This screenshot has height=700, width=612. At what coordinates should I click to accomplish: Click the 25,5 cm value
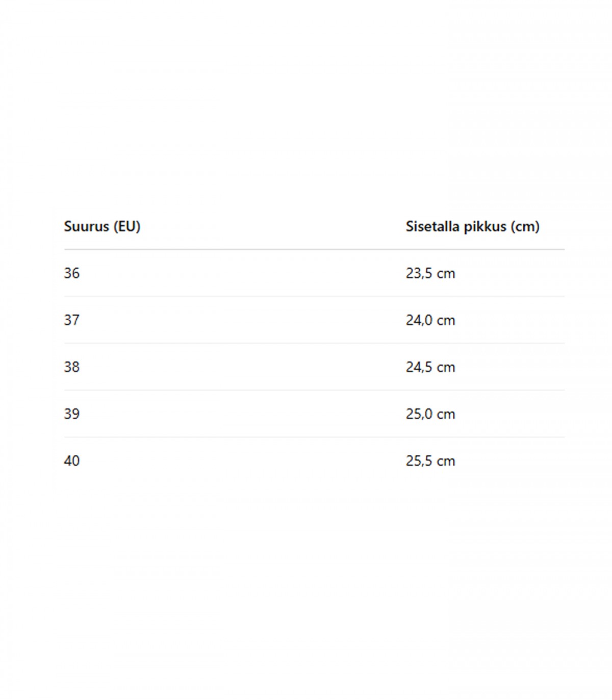(430, 461)
